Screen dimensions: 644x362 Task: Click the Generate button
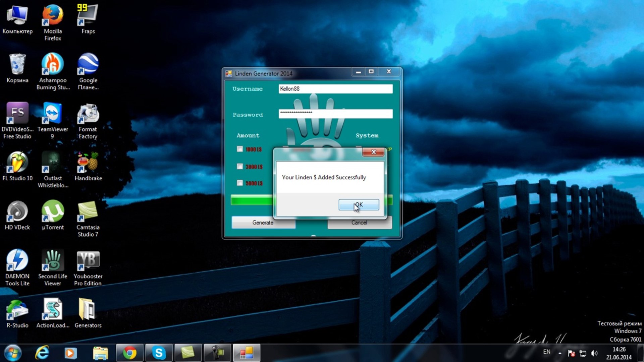(x=263, y=223)
